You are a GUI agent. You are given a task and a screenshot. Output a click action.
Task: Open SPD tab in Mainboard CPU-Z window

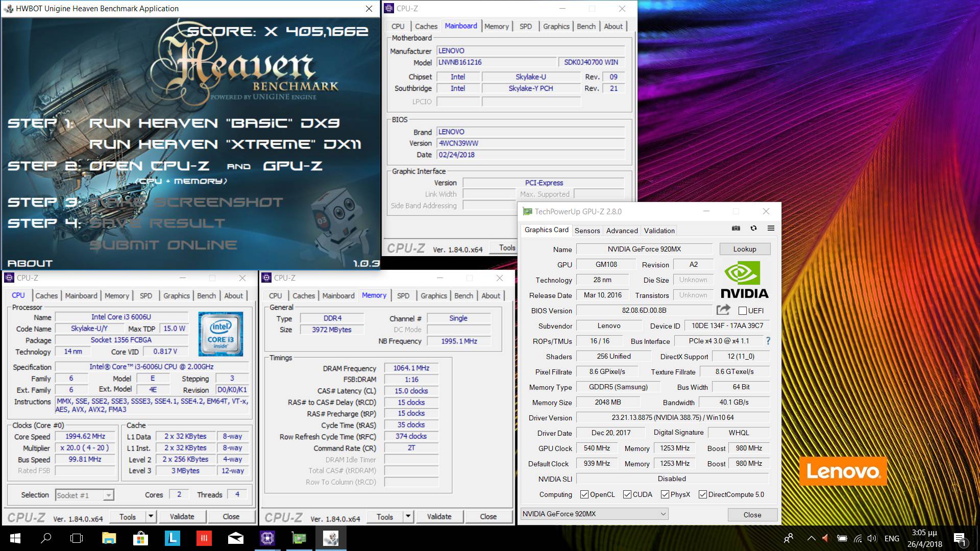[525, 26]
